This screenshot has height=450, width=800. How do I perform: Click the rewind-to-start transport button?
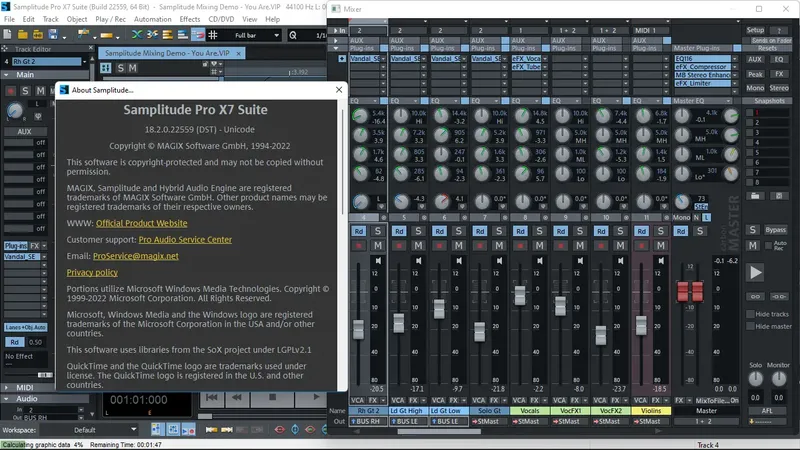[x=212, y=397]
